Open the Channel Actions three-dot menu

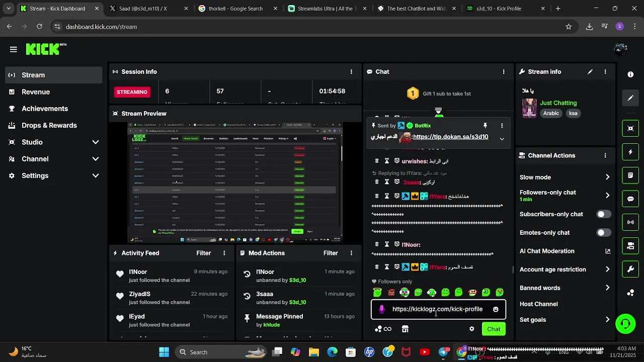[x=605, y=156]
